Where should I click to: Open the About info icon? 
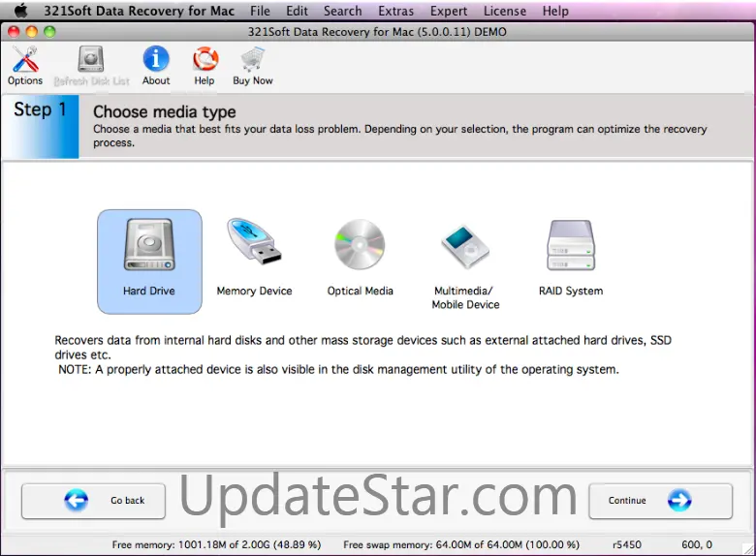coord(156,66)
